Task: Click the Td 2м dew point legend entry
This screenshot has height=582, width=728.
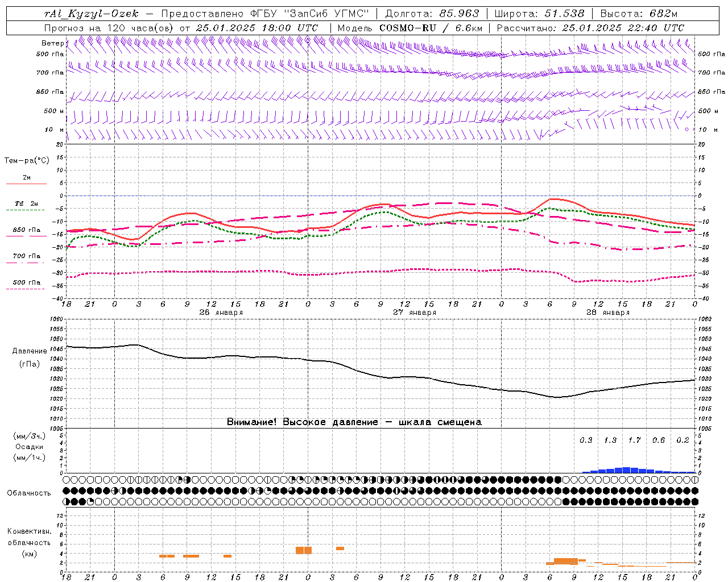Action: [x=27, y=203]
